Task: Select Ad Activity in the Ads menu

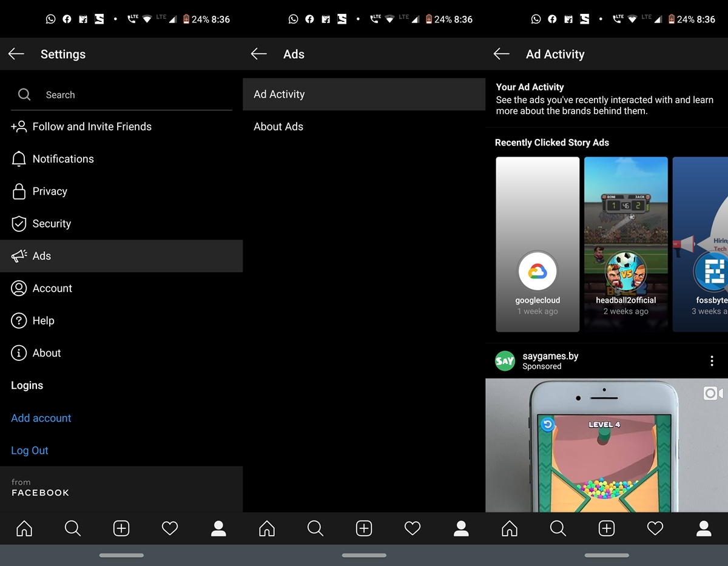Action: [364, 94]
